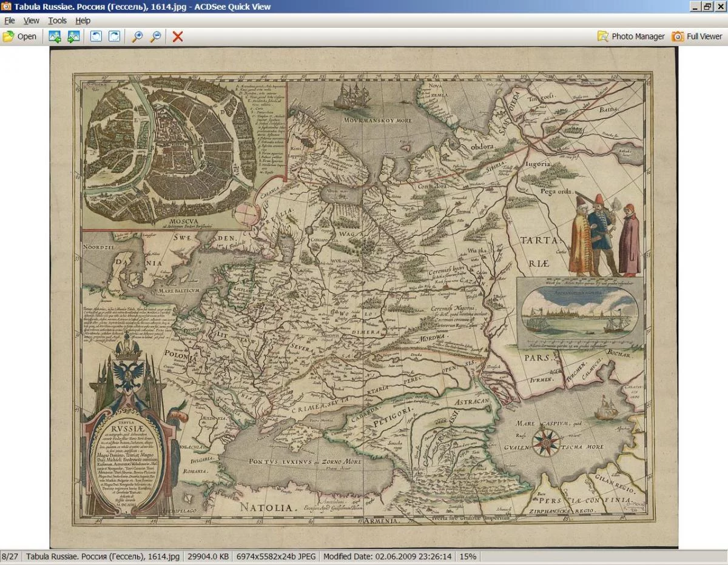Open the File menu
This screenshot has height=565, width=728.
pyautogui.click(x=10, y=21)
